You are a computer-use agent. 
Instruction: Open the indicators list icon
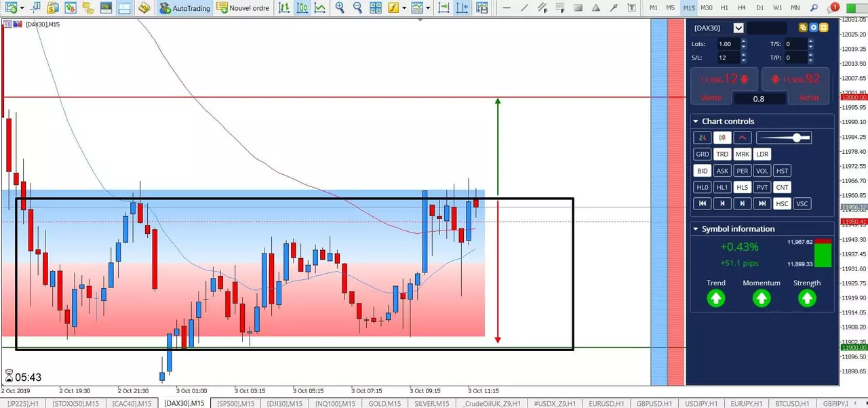tap(393, 8)
